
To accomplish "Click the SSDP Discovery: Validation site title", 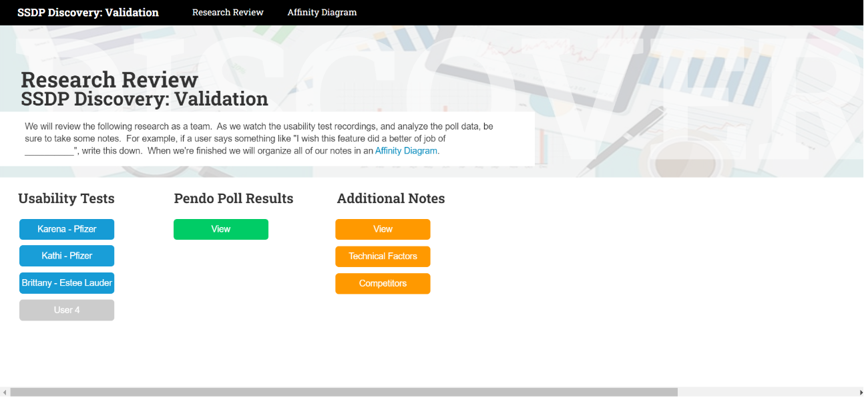I will [88, 12].
